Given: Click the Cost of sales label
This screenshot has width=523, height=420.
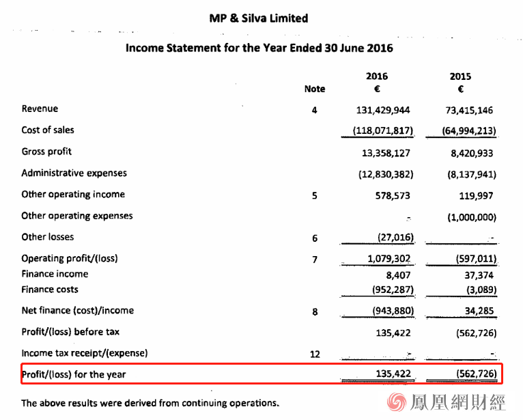Looking at the screenshot, I should point(48,130).
